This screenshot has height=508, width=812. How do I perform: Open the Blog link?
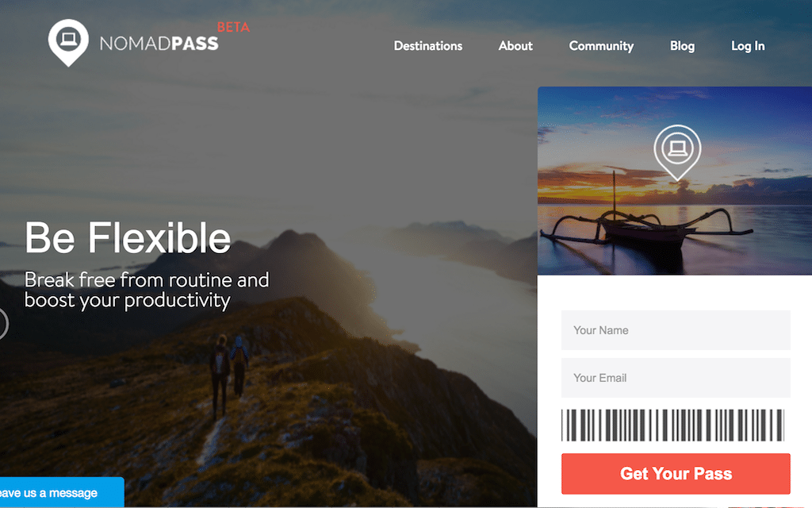tap(682, 46)
